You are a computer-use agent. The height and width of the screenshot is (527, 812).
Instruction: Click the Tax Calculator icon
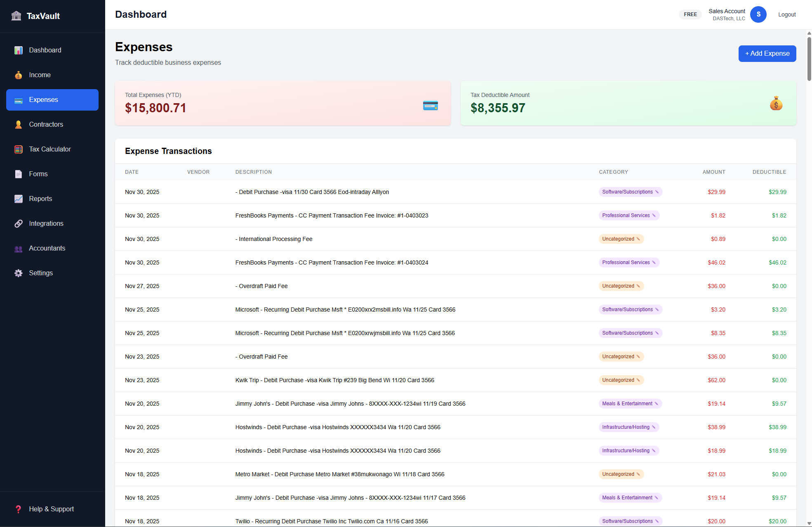coord(19,149)
